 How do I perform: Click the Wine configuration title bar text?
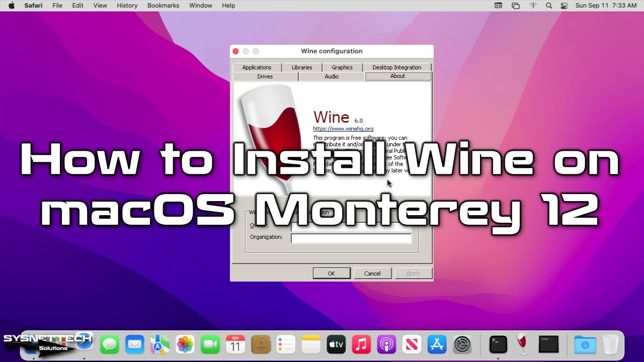tap(332, 51)
